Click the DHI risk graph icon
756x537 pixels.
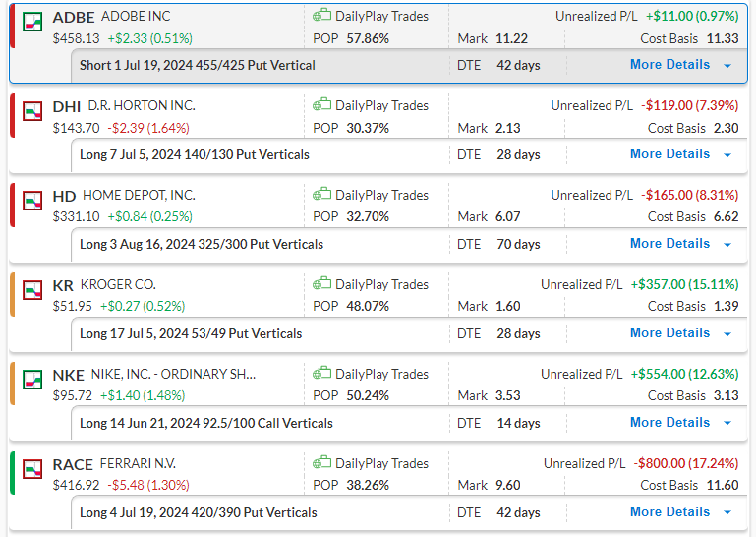(32, 111)
